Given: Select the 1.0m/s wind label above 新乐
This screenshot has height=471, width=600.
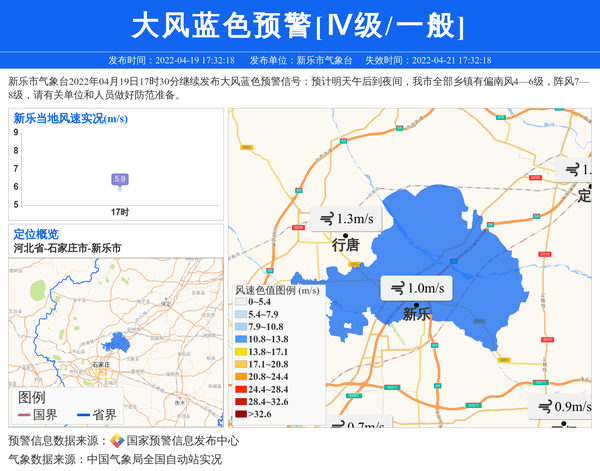Looking at the screenshot, I should point(416,288).
